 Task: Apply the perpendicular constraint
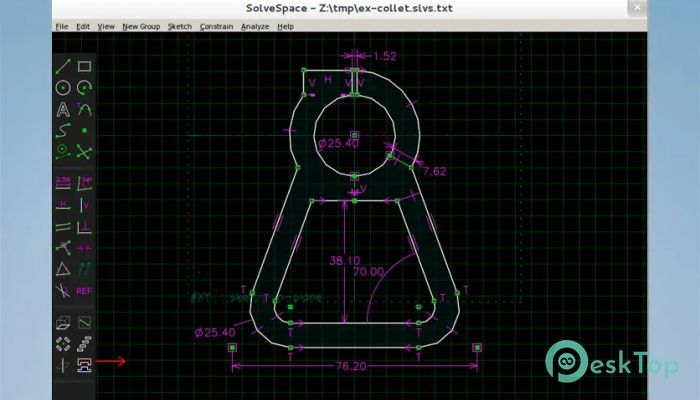pyautogui.click(x=84, y=227)
